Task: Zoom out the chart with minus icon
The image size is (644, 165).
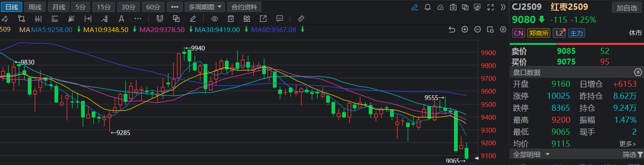Action: (x=478, y=29)
